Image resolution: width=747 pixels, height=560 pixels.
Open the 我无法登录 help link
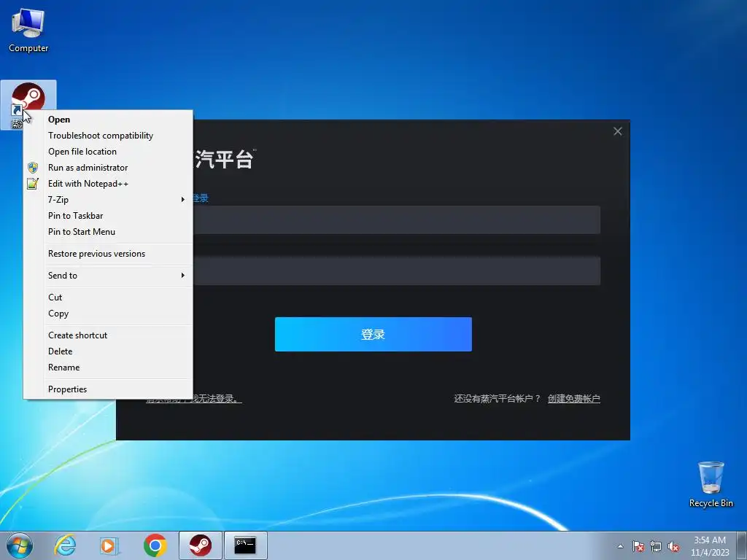click(217, 399)
